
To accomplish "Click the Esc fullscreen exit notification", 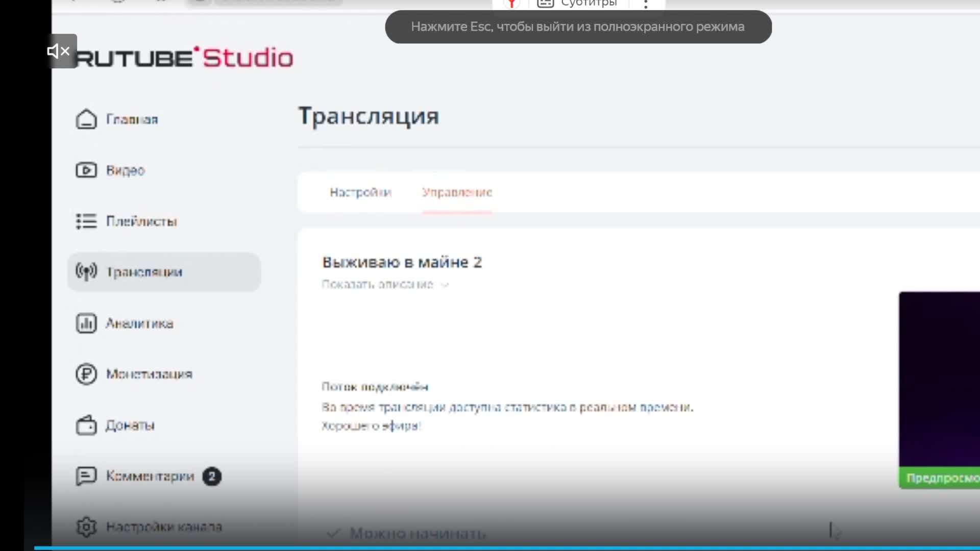I will (578, 27).
